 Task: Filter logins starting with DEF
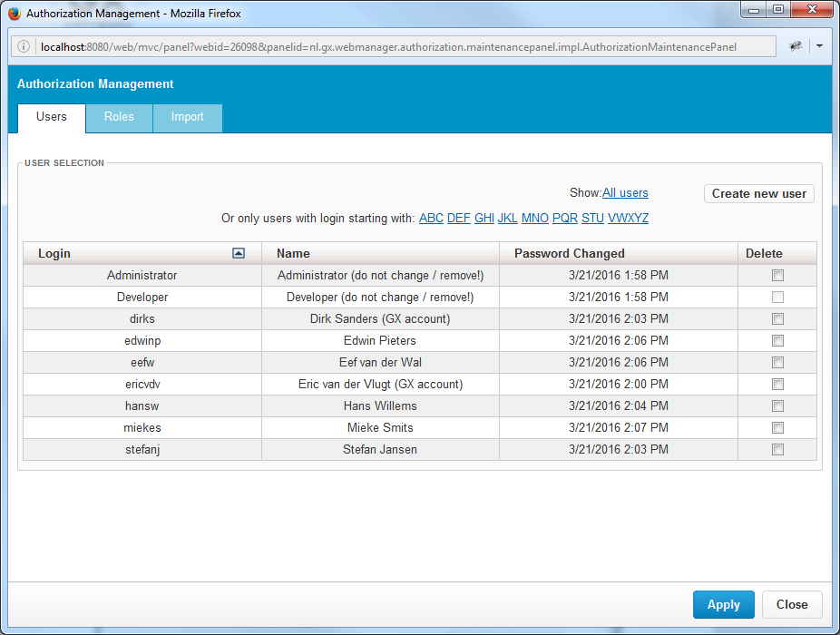tap(459, 218)
